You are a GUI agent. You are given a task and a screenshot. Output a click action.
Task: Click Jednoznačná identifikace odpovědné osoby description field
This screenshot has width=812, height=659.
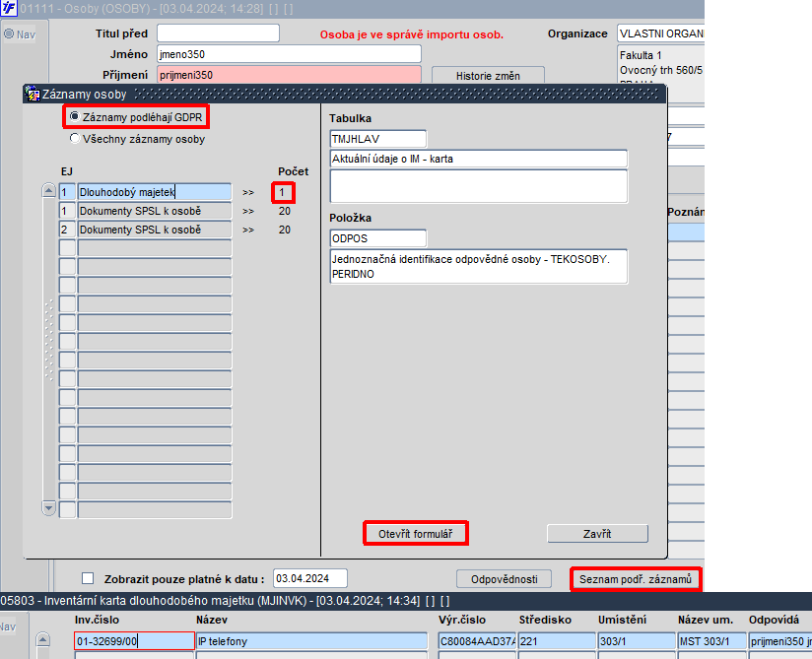tap(479, 267)
